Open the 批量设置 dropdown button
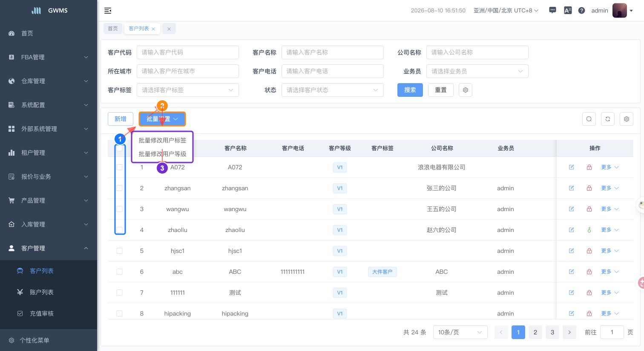This screenshot has width=644, height=351. 162,119
